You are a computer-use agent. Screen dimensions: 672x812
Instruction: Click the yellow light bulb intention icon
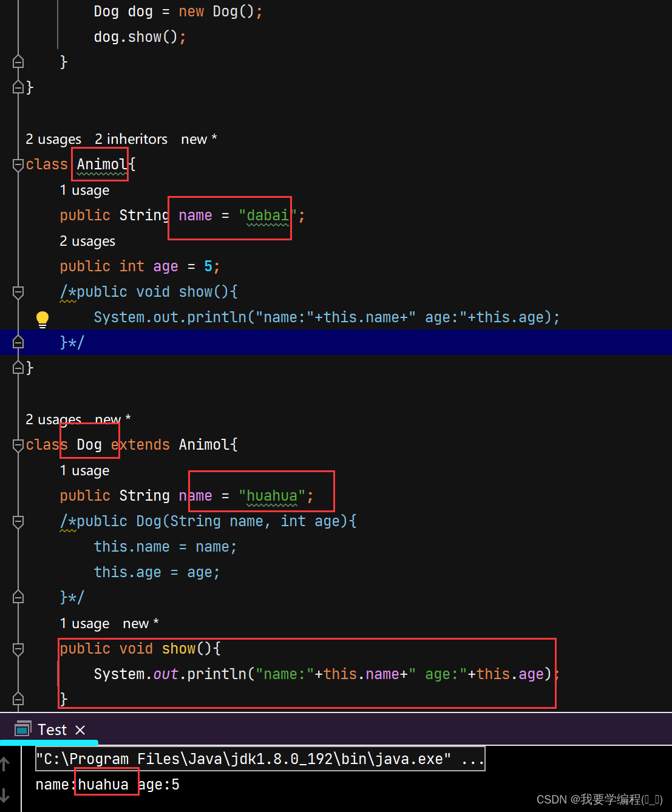click(x=42, y=319)
